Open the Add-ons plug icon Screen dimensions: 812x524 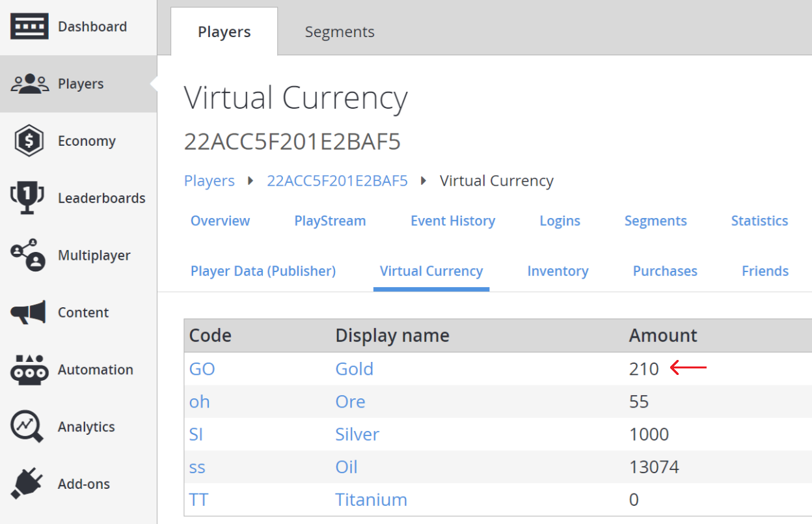[28, 484]
